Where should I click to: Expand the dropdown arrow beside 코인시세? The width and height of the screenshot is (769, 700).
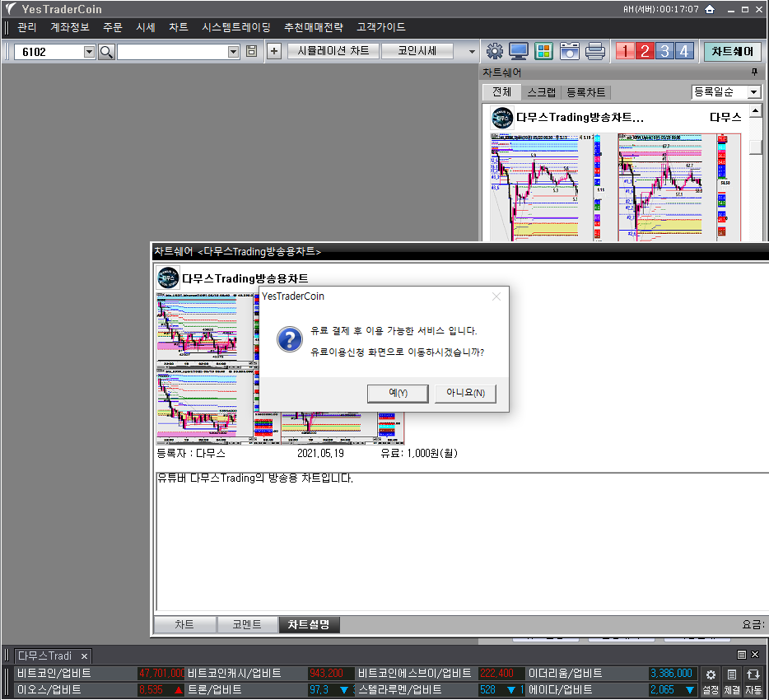472,52
